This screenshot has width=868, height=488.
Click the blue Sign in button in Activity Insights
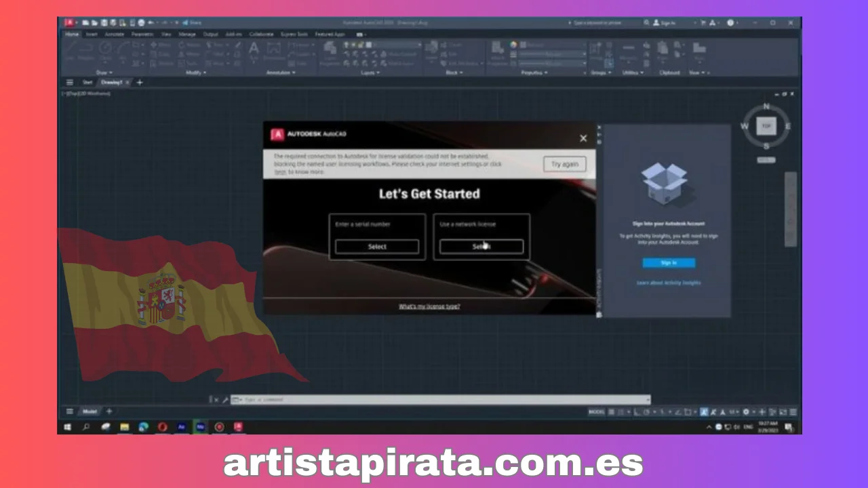point(669,263)
